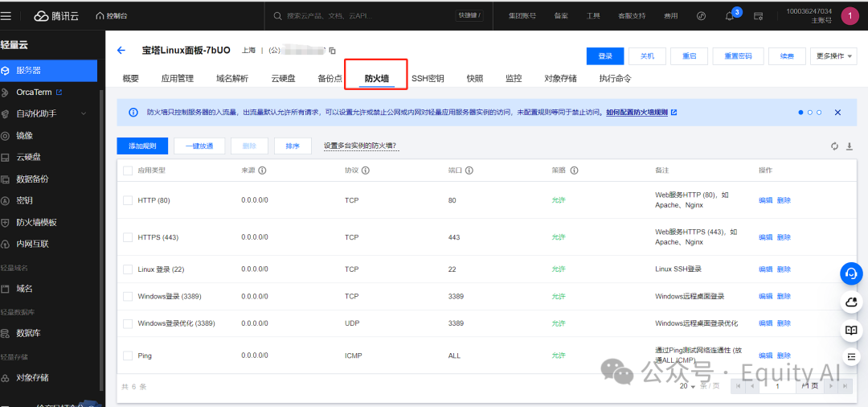Copy the public IP using copy icon

[333, 51]
